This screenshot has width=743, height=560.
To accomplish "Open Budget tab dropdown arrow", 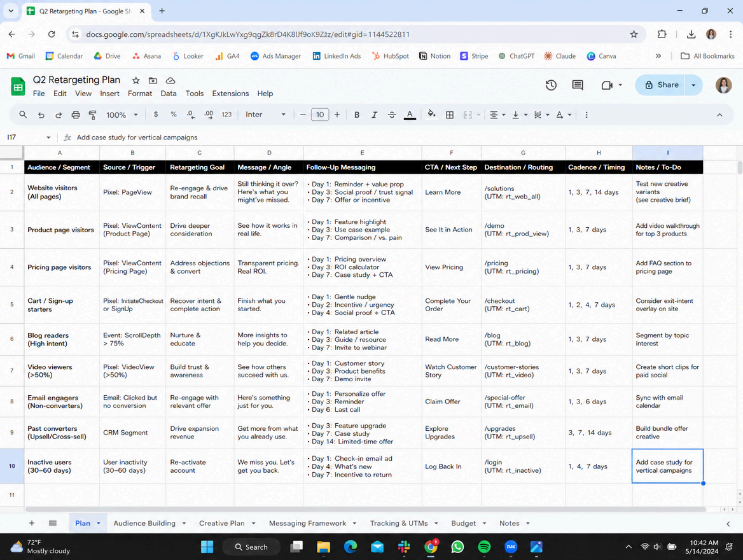I will [484, 524].
